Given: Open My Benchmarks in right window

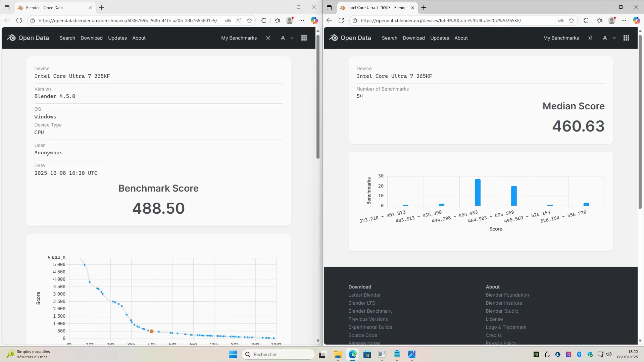Looking at the screenshot, I should pyautogui.click(x=561, y=38).
